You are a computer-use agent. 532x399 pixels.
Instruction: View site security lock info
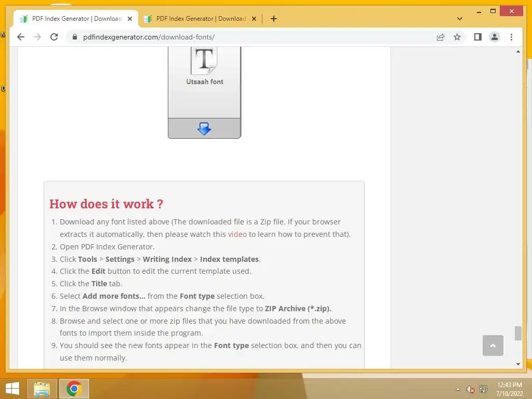[75, 37]
